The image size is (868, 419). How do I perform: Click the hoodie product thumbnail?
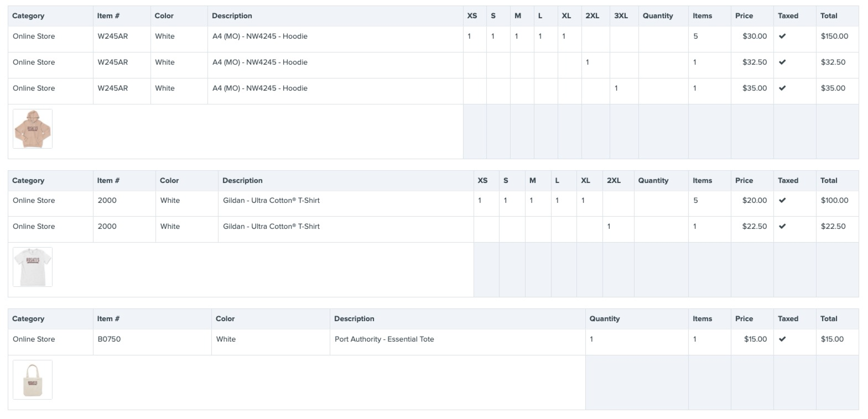pyautogui.click(x=33, y=129)
